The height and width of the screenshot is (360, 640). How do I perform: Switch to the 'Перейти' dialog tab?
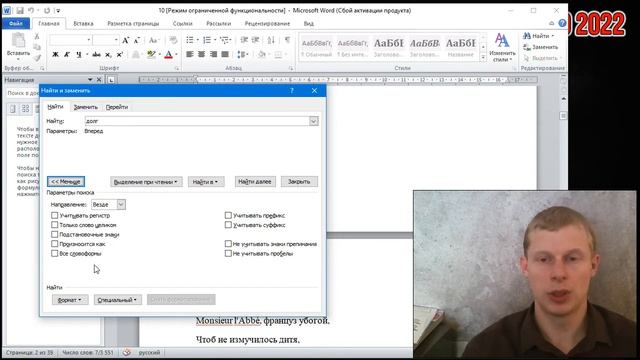click(117, 107)
